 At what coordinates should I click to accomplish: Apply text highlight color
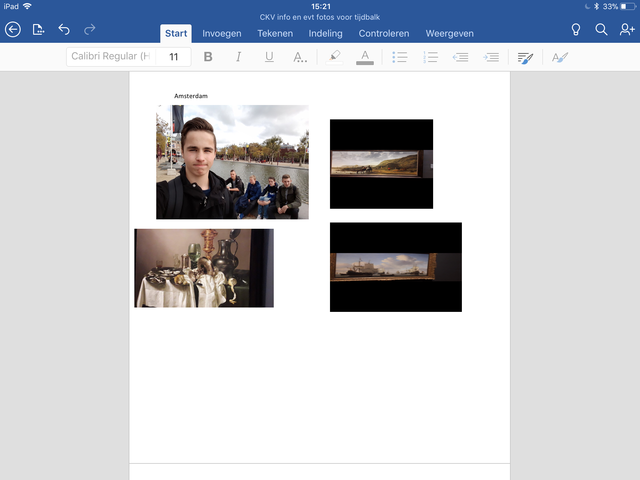click(334, 57)
